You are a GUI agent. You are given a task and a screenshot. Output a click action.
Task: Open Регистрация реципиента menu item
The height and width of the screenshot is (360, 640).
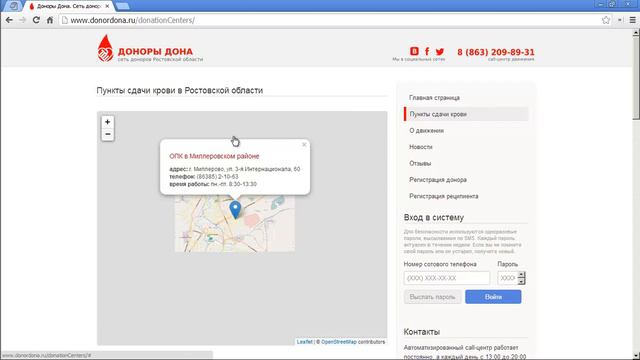click(443, 196)
